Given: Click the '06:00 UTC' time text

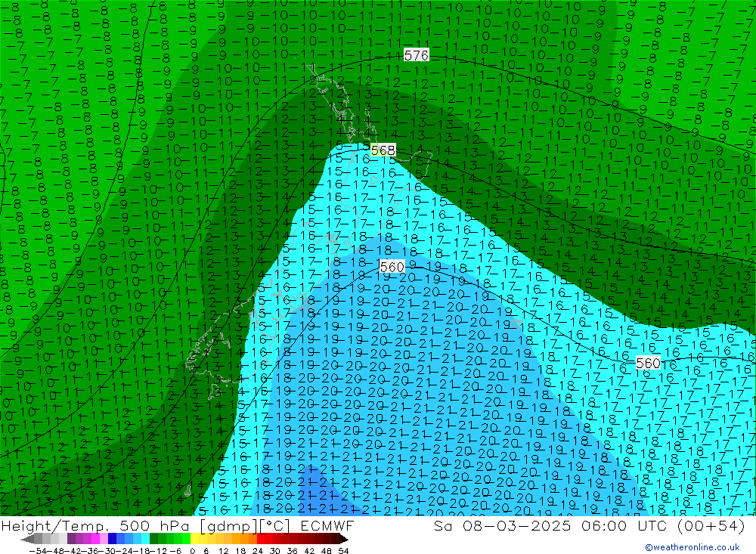Looking at the screenshot, I should click(x=624, y=525).
